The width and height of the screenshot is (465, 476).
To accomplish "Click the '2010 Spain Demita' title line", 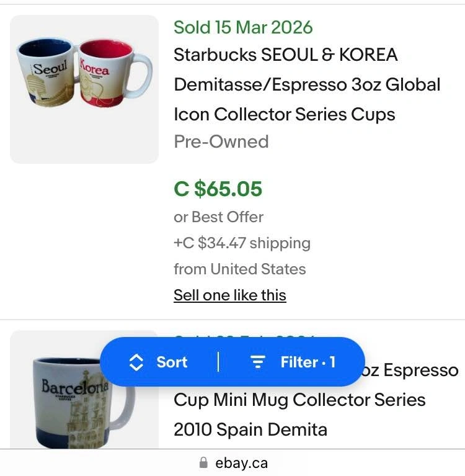I will tap(250, 429).
